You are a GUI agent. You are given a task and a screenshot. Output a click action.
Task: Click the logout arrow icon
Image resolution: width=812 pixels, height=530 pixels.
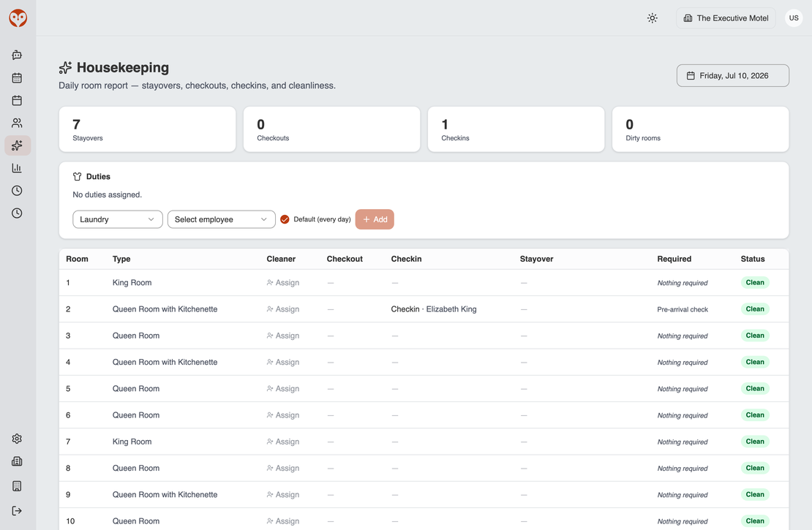(x=17, y=511)
